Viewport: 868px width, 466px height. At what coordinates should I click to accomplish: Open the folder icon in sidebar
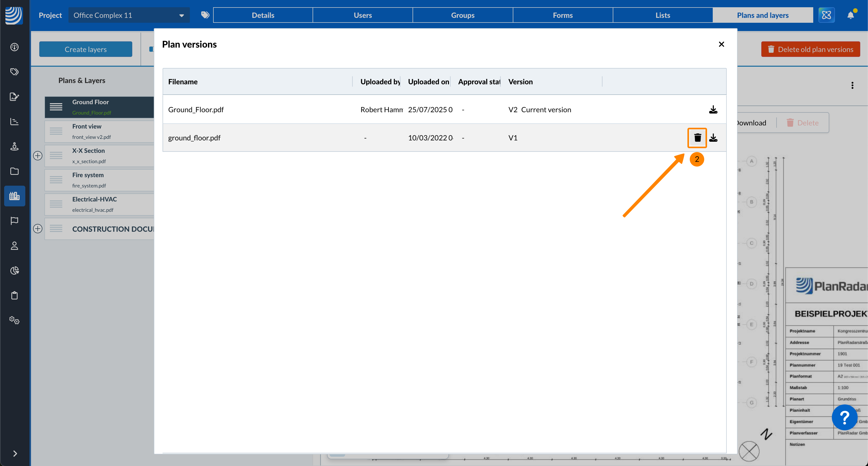pos(14,171)
